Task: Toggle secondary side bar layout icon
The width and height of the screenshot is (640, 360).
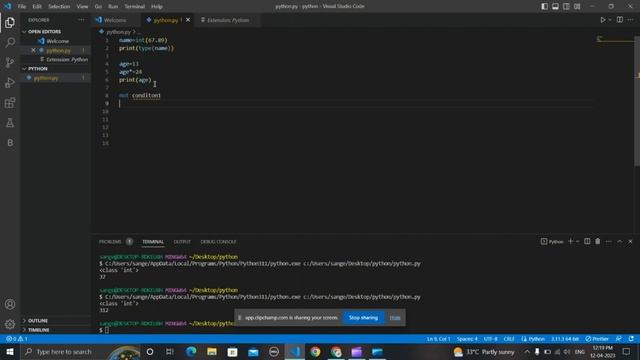Action: click(x=566, y=7)
